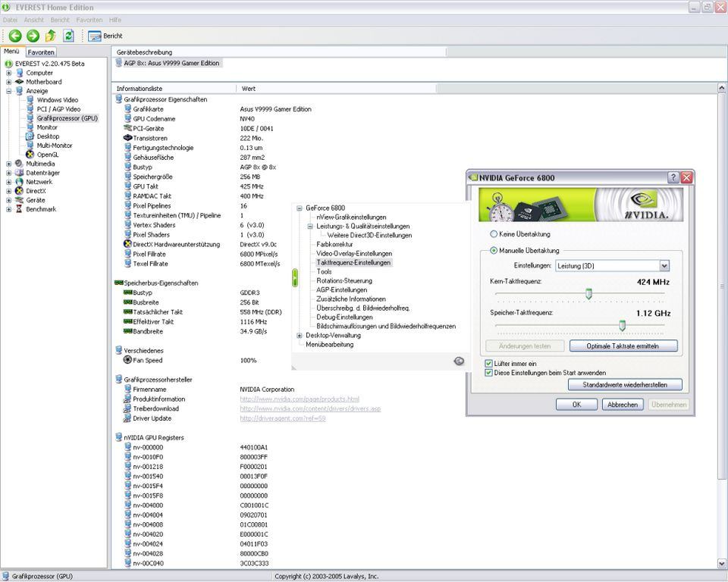The width and height of the screenshot is (728, 582).
Task: Open the nvidia.com drivers.asp Treiberdownload link
Action: coord(310,409)
